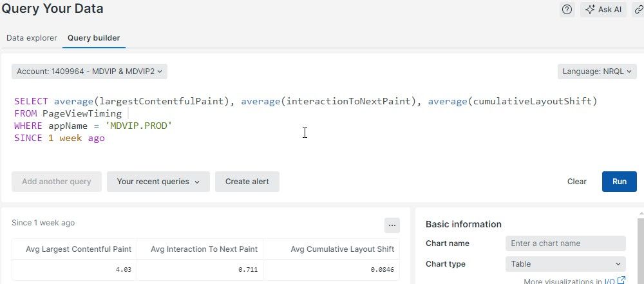Image resolution: width=644 pixels, height=284 pixels.
Task: Open the Language: NRQL dropdown
Action: 597,71
